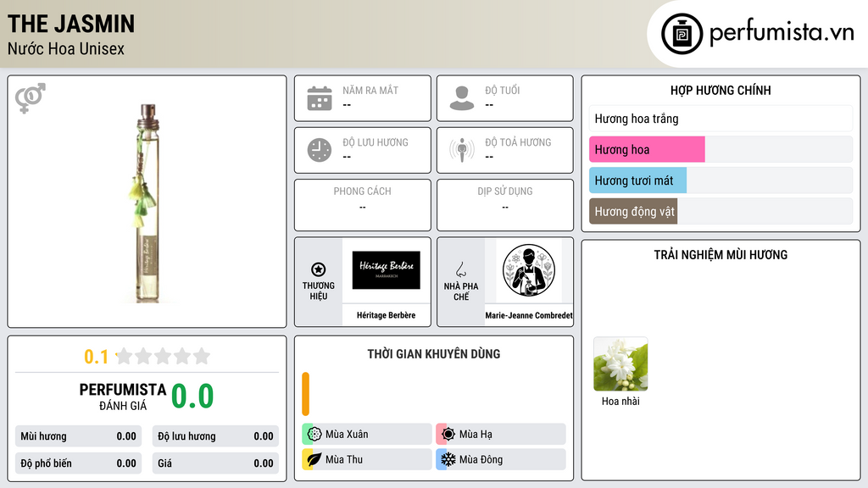
Task: Click the perfumista.vn site name
Action: (782, 33)
